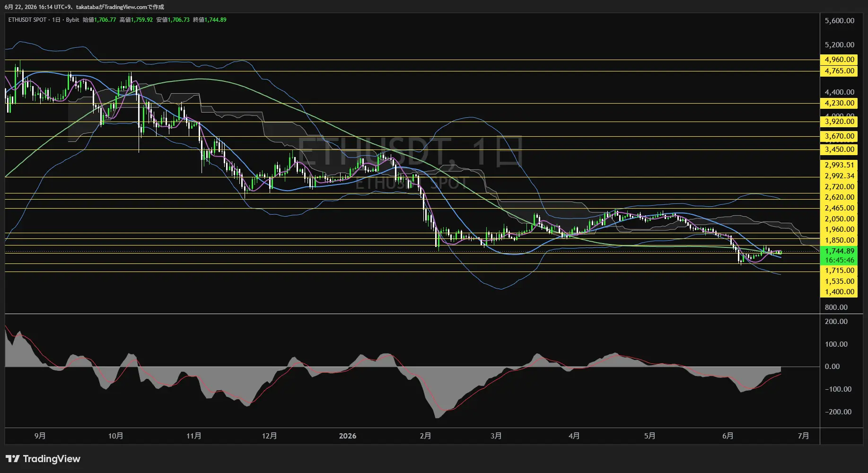Select the yellow 2,993.51 price label
868x473 pixels.
pyautogui.click(x=840, y=165)
